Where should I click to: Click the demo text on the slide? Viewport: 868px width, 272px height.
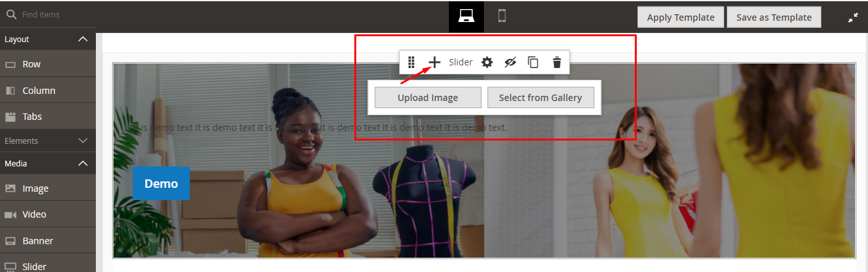[x=320, y=128]
